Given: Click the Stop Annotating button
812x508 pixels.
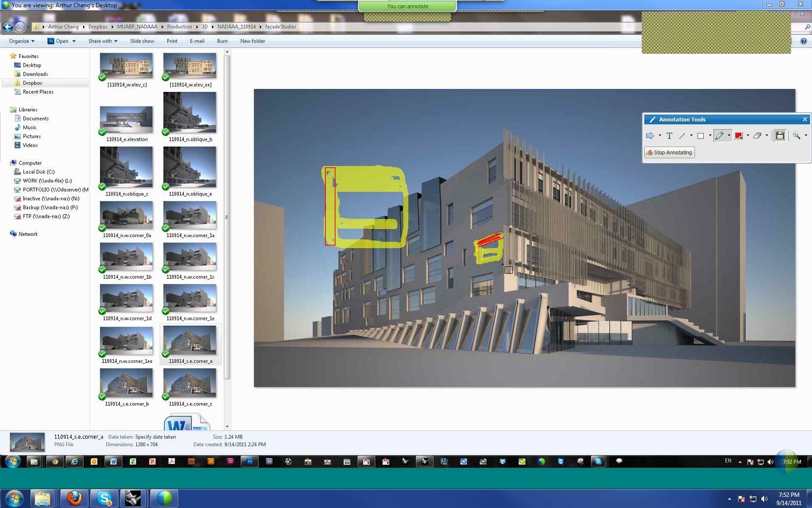Looking at the screenshot, I should (669, 152).
